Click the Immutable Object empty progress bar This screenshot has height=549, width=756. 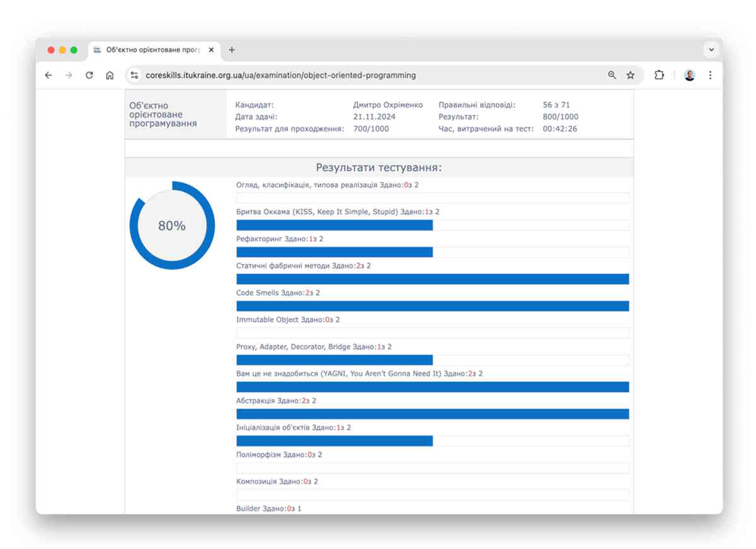point(432,333)
